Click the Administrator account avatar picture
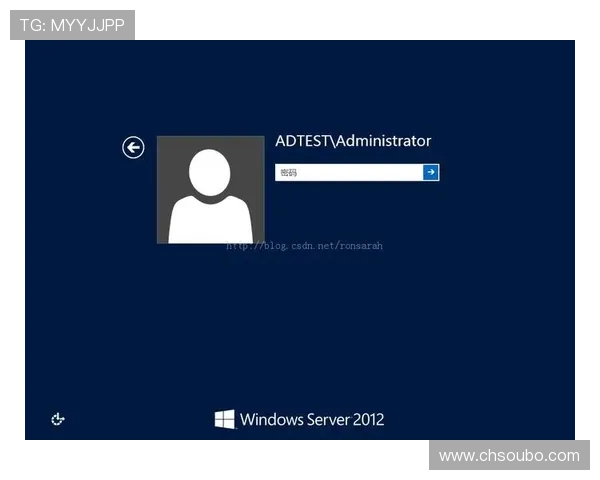 pos(210,190)
